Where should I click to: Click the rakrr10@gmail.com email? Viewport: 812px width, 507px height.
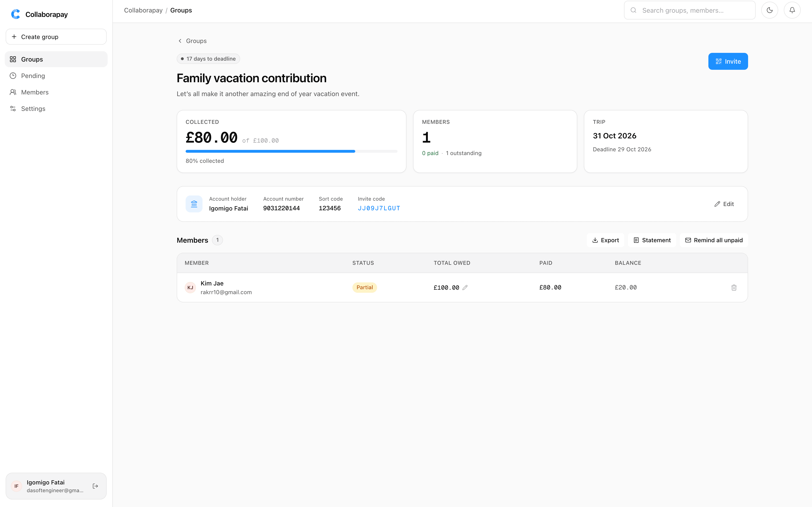click(226, 292)
